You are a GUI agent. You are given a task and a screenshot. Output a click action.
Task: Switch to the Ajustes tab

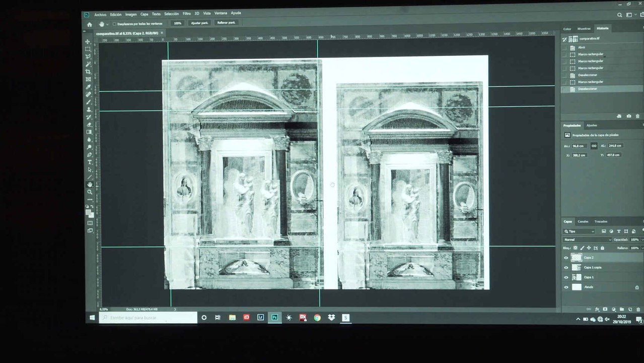(592, 125)
